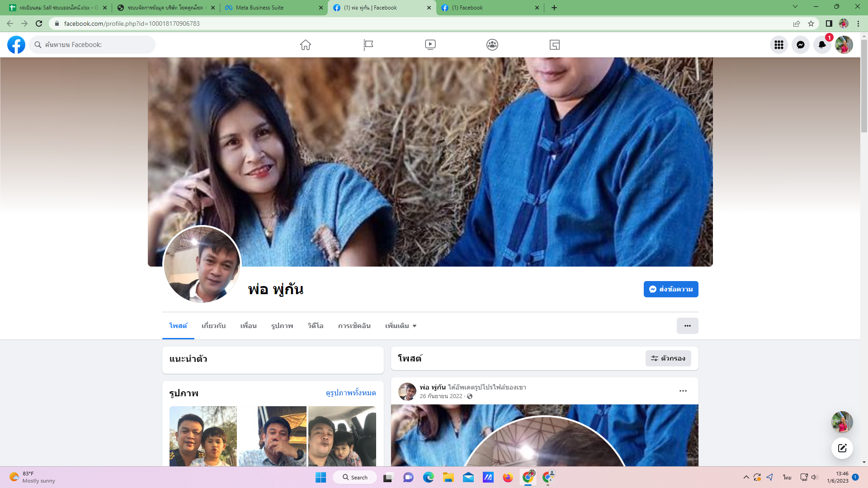Go to Facebook Home feed icon
The image size is (868, 488).
(x=306, y=45)
